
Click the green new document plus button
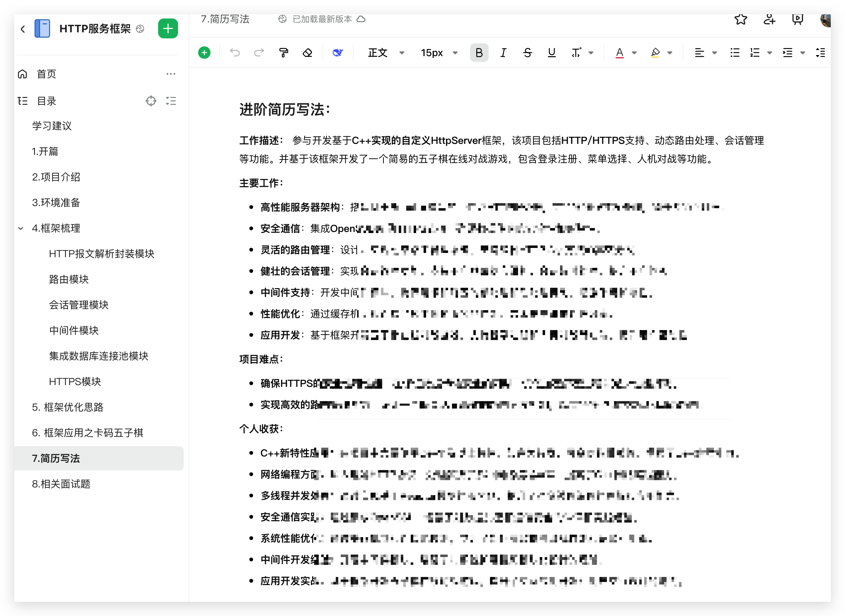(x=168, y=28)
